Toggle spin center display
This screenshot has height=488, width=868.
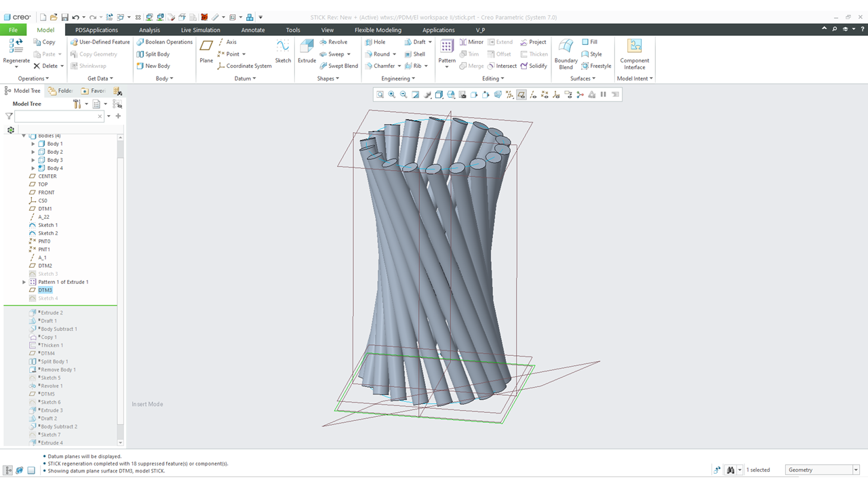pyautogui.click(x=580, y=95)
